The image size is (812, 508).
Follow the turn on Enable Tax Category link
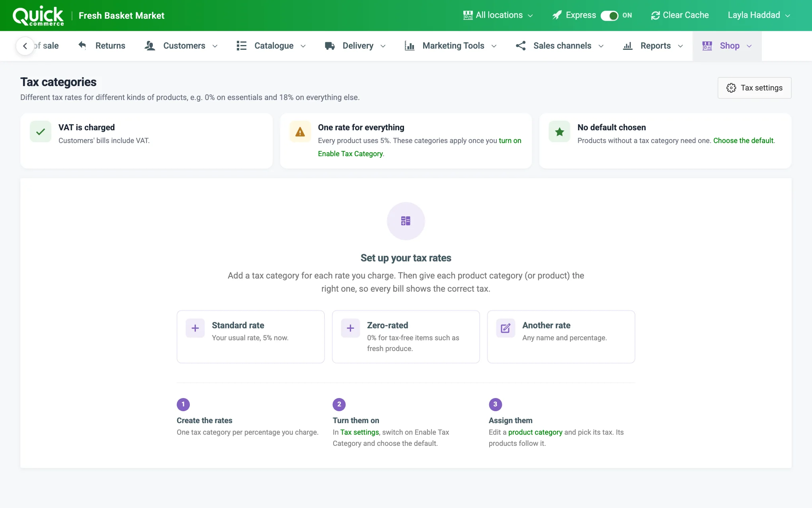420,147
